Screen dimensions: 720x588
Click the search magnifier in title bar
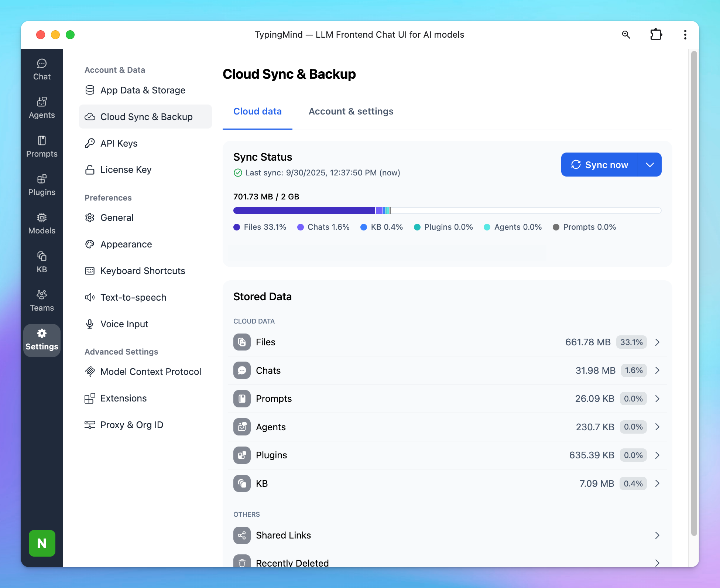pos(626,35)
